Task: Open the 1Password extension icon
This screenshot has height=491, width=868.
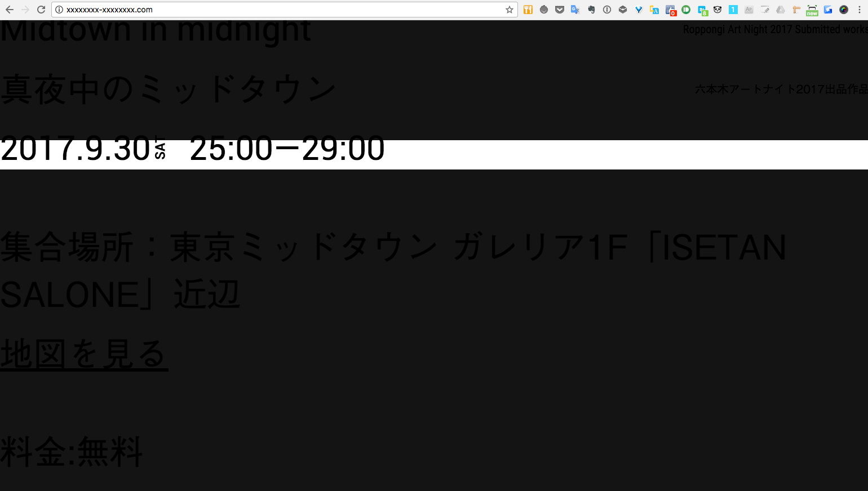Action: click(607, 10)
